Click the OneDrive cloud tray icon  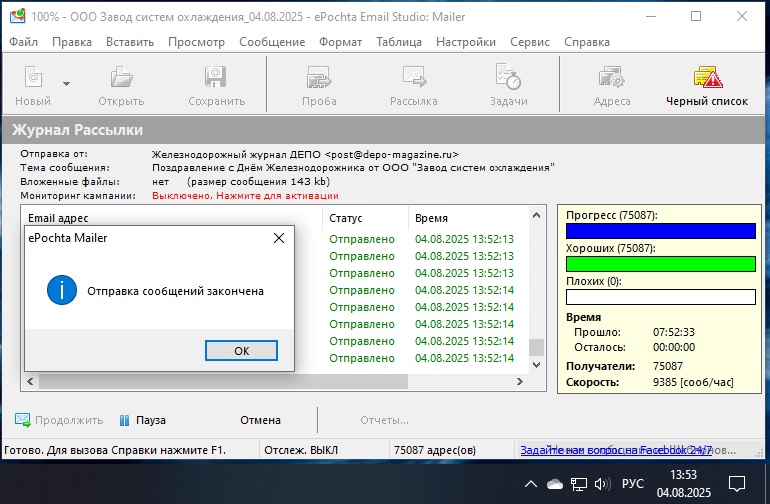(x=555, y=484)
